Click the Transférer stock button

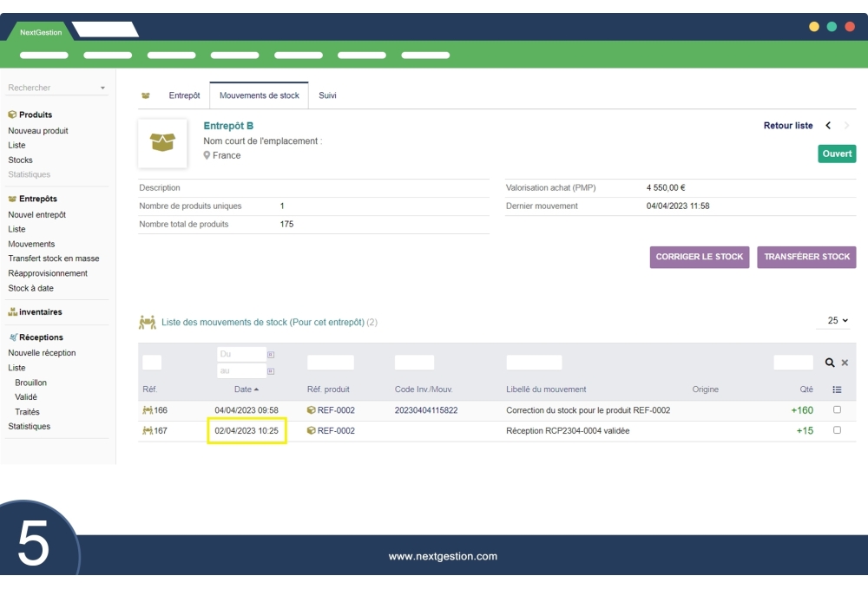tap(806, 257)
